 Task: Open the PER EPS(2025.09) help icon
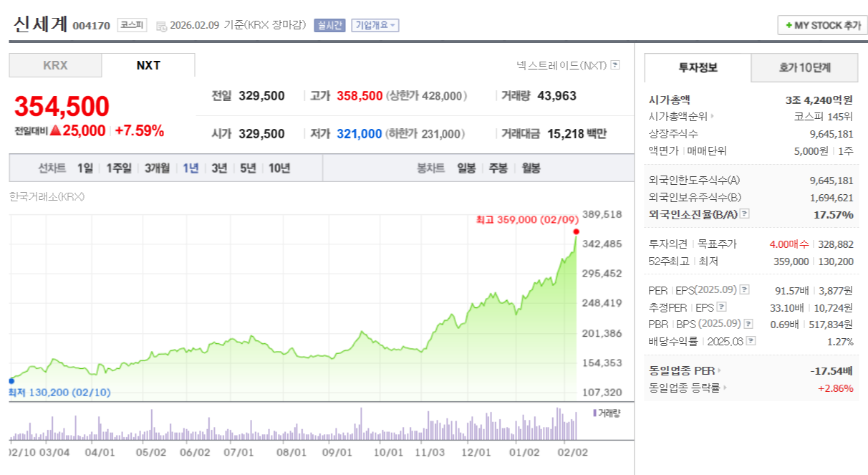tap(744, 289)
